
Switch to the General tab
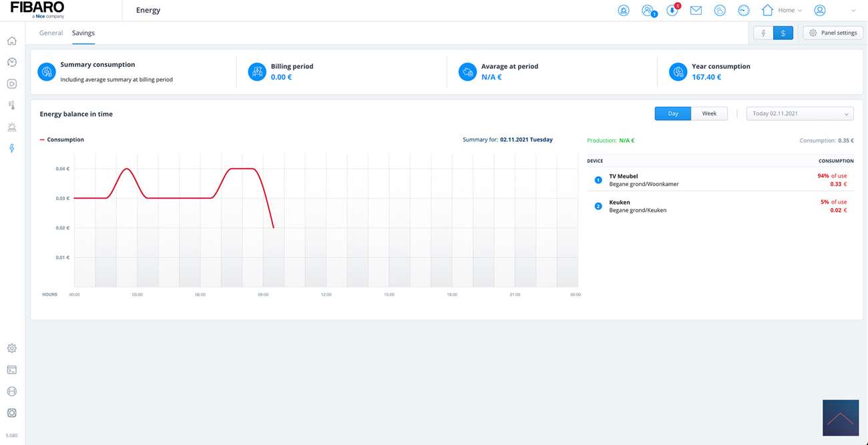(x=51, y=33)
